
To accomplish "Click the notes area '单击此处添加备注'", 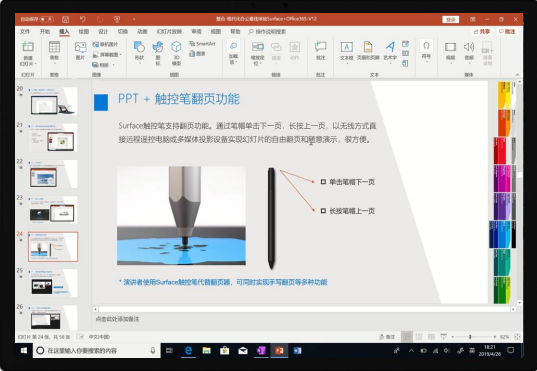I will (117, 319).
